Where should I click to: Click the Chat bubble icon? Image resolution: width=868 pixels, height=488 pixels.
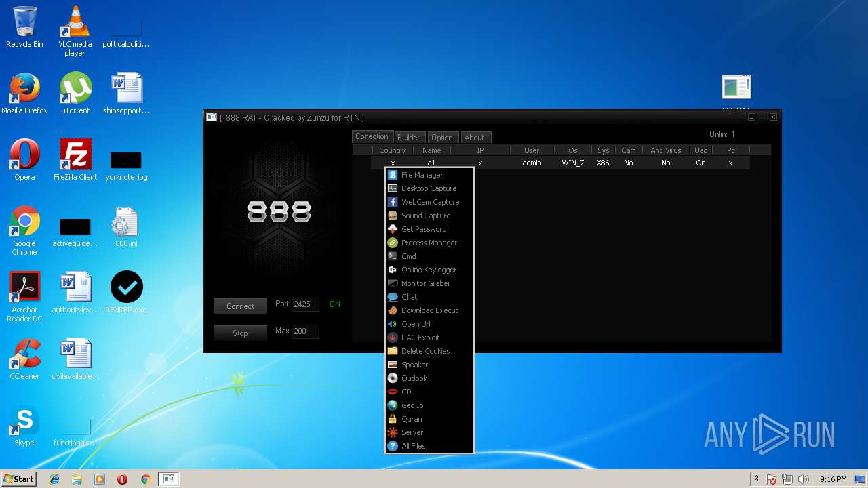tap(393, 297)
